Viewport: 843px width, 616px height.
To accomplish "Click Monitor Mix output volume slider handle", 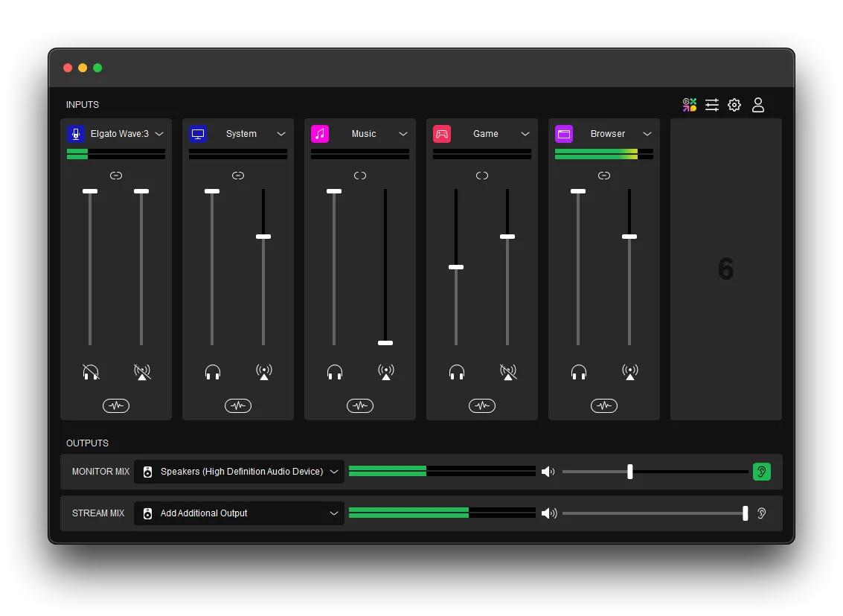I will click(630, 472).
